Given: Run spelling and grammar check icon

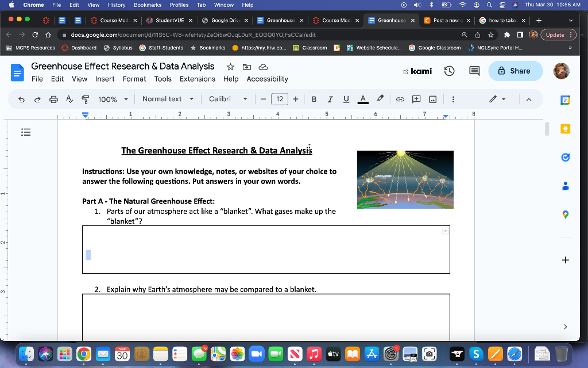Looking at the screenshot, I should pyautogui.click(x=69, y=99).
